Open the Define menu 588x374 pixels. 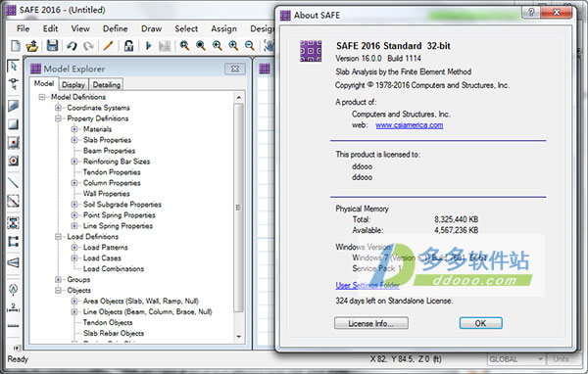[115, 28]
